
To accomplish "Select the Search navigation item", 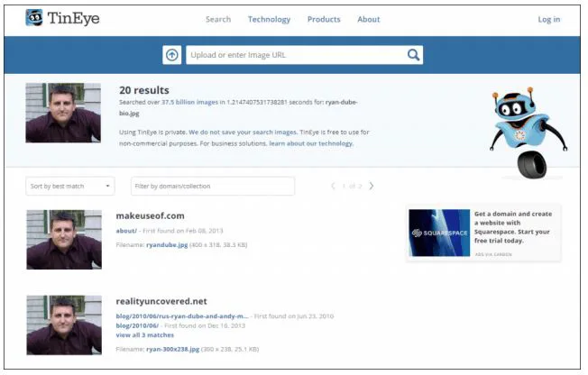I will click(x=218, y=19).
